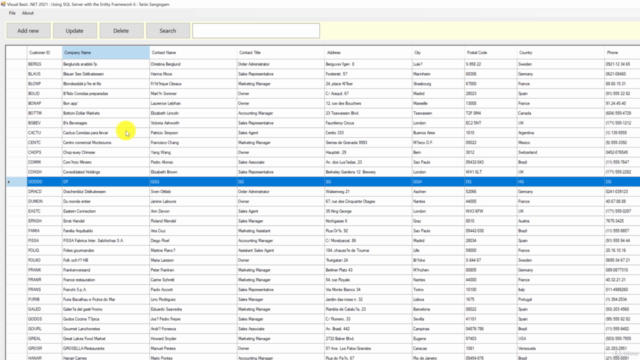Screen dimensions: 640x360
Task: Select postal code cell 97403
Action: 491,338
